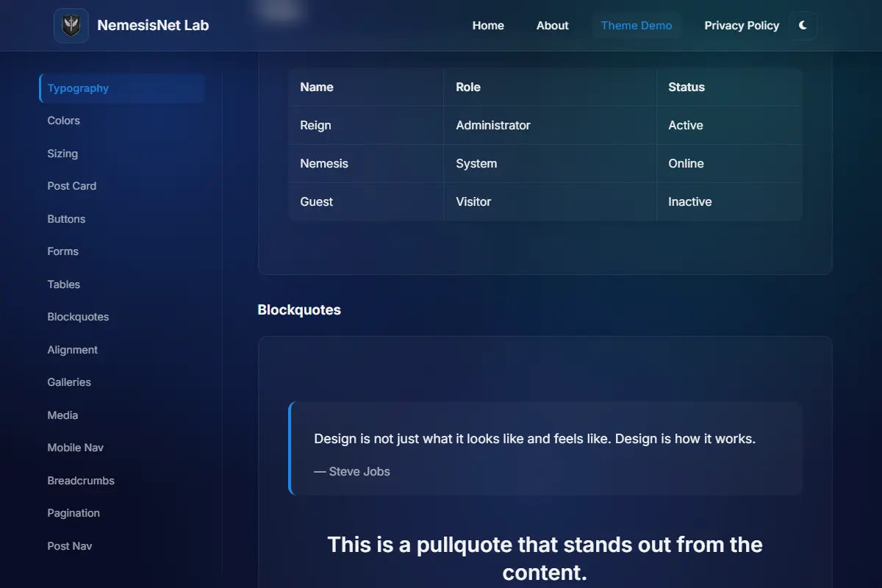
Task: Select the Administrator table cell
Action: click(x=551, y=125)
